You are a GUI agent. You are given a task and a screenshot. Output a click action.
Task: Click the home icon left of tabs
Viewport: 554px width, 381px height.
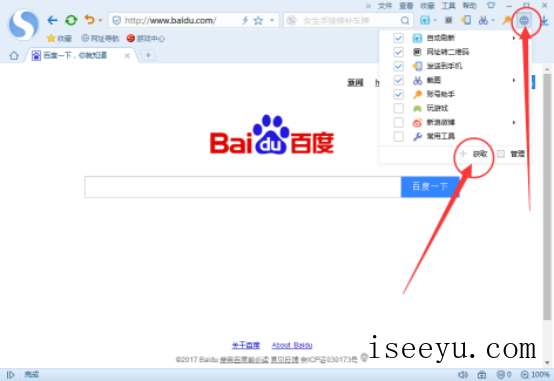pyautogui.click(x=14, y=55)
